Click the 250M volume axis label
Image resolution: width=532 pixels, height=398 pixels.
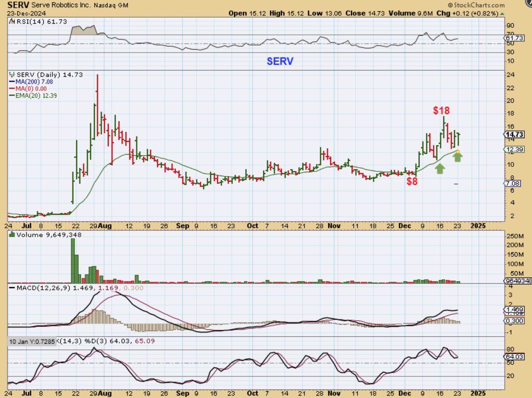tap(516, 235)
